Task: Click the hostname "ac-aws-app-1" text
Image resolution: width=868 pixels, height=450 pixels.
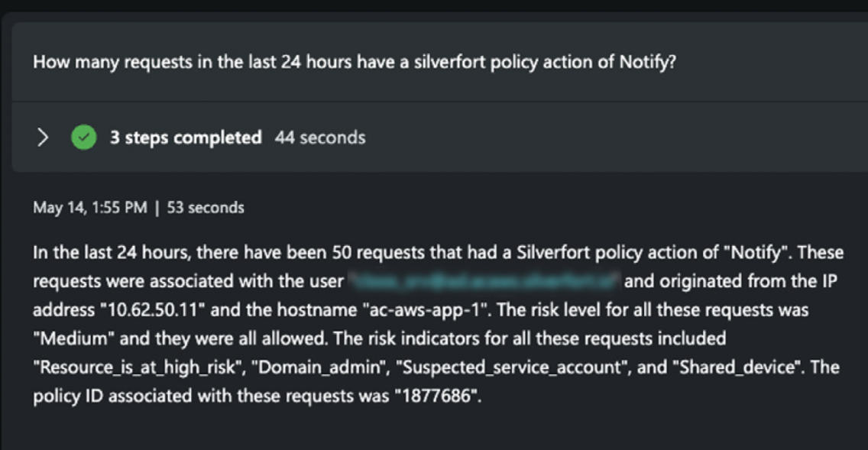Action: tap(426, 309)
